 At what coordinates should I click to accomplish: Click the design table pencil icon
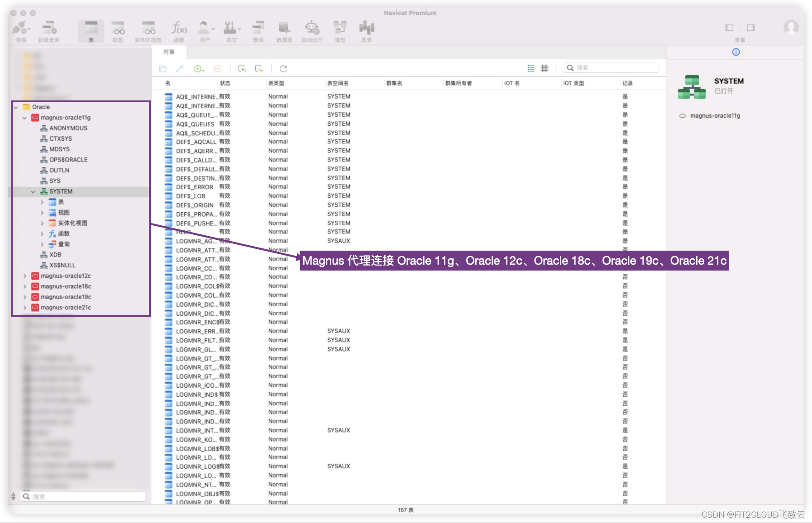click(x=180, y=69)
